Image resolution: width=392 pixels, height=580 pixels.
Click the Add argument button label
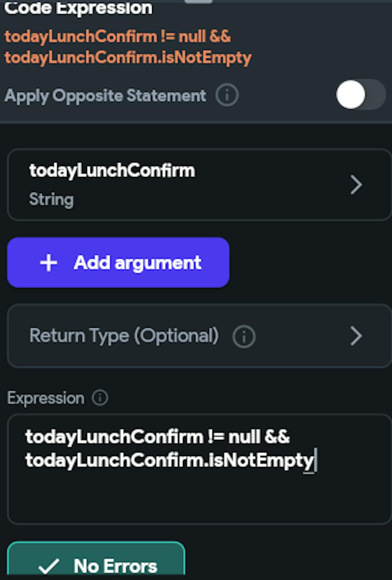pyautogui.click(x=137, y=263)
